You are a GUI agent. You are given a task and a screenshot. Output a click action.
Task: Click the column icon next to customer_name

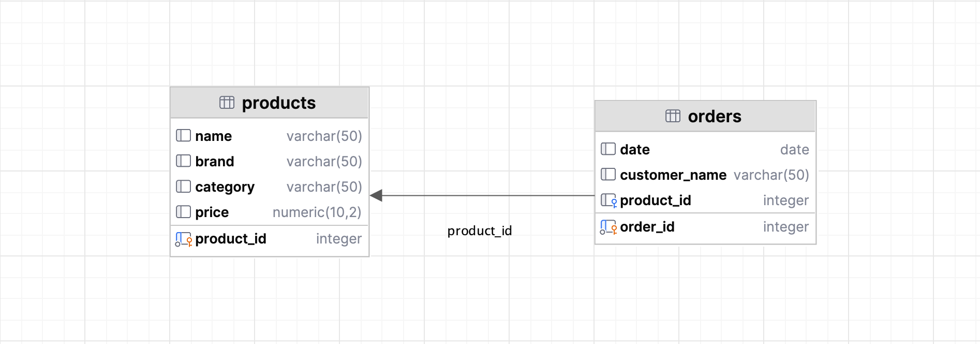click(x=608, y=175)
